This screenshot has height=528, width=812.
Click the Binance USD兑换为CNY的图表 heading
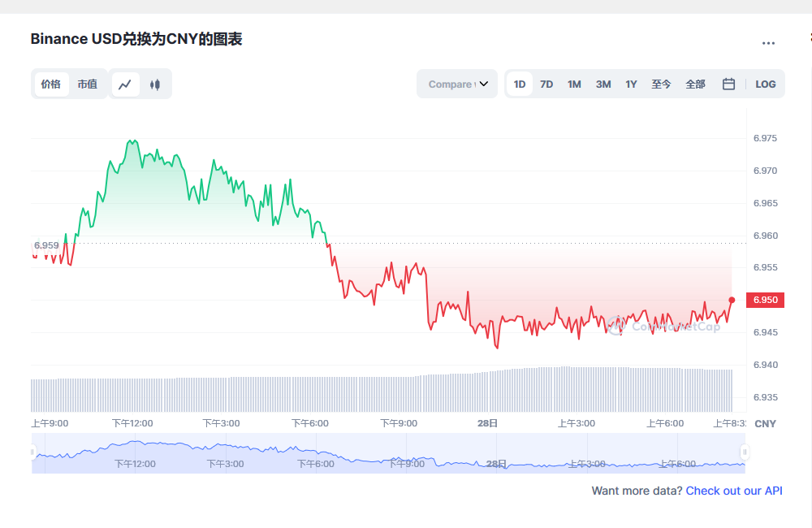136,39
